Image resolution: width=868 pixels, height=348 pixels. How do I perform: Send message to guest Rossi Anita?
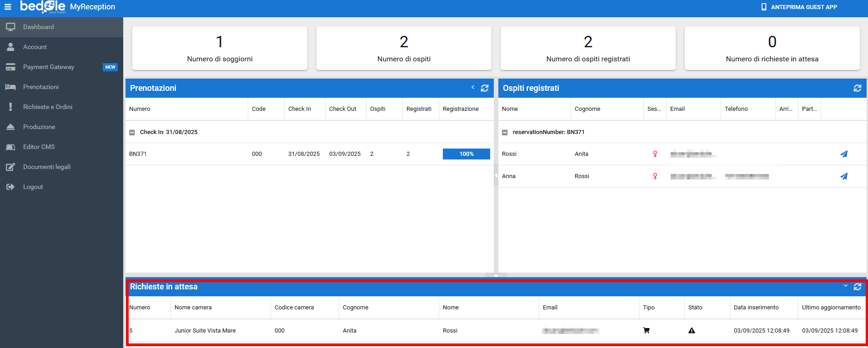[x=843, y=154]
